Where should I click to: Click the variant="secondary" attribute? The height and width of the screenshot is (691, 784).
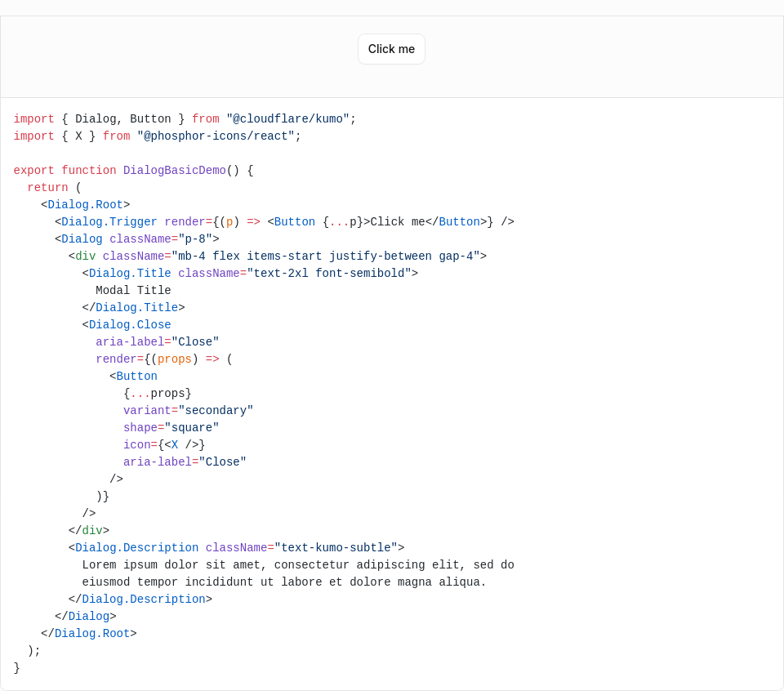tap(188, 411)
